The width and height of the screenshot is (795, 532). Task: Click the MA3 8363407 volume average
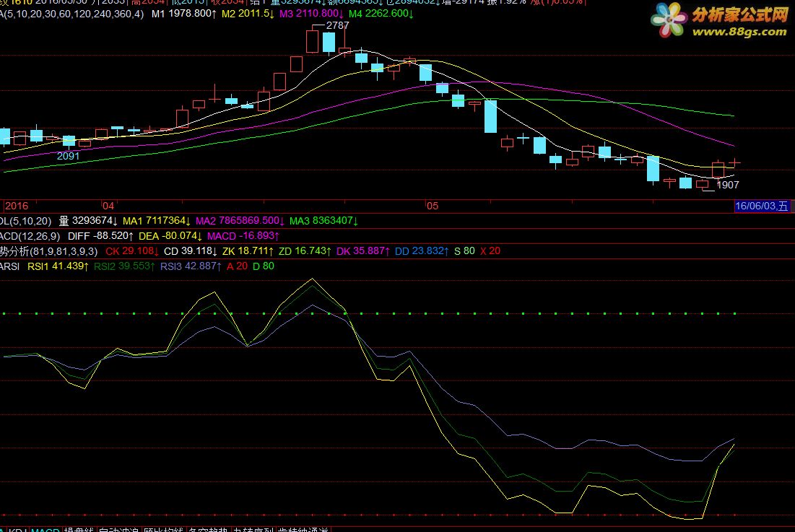(323, 221)
